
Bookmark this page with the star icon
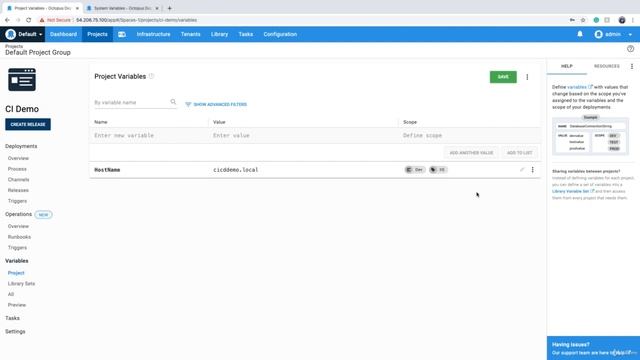583,20
